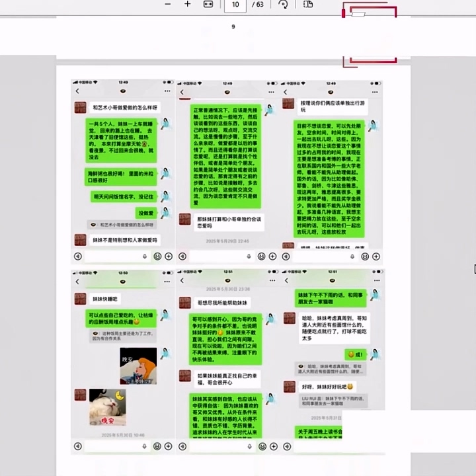Zoom in with the plus toolbar button

(188, 4)
